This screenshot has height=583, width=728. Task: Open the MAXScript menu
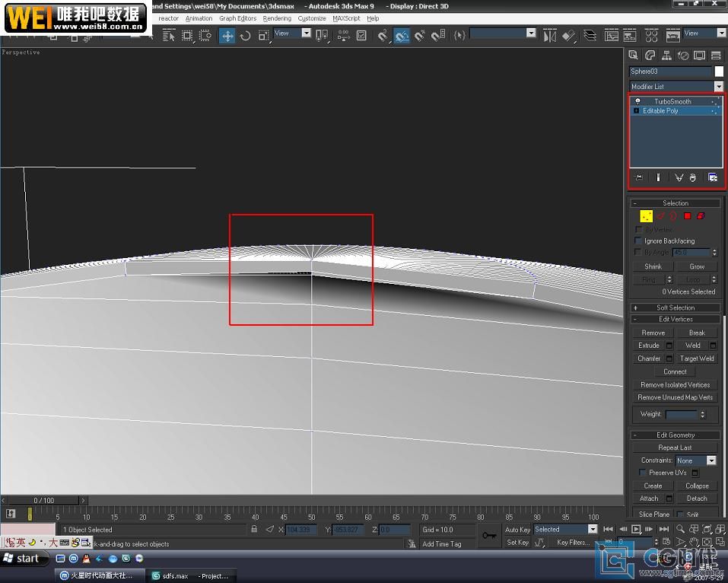tap(346, 18)
